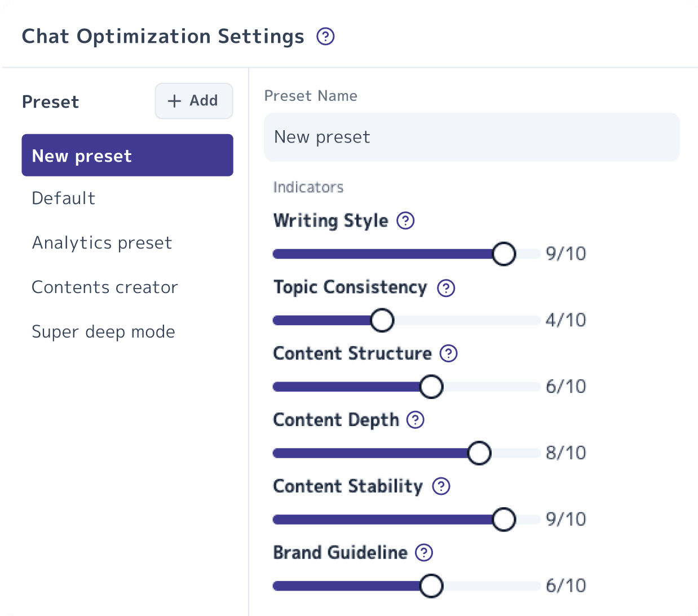The image size is (698, 616).
Task: Click the Content Depth slider knob
Action: point(479,453)
